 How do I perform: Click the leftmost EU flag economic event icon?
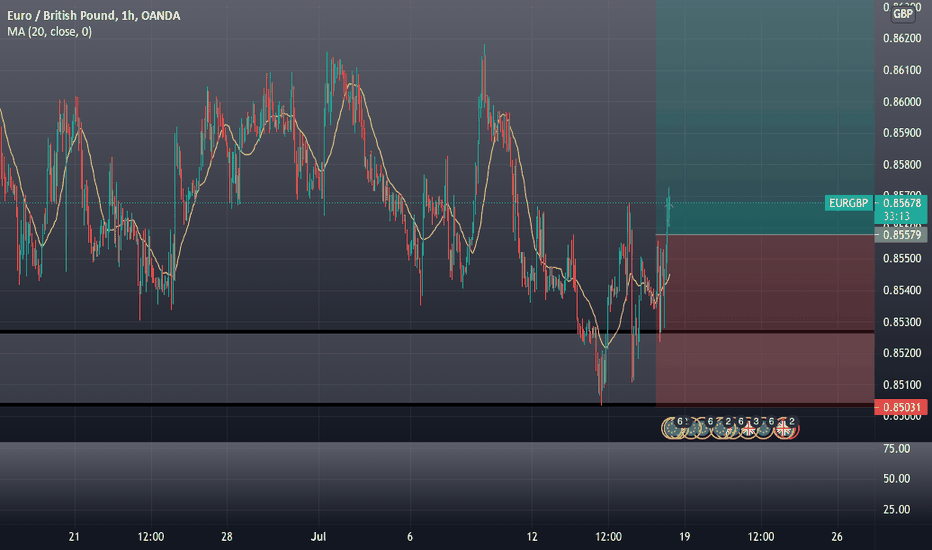(672, 428)
